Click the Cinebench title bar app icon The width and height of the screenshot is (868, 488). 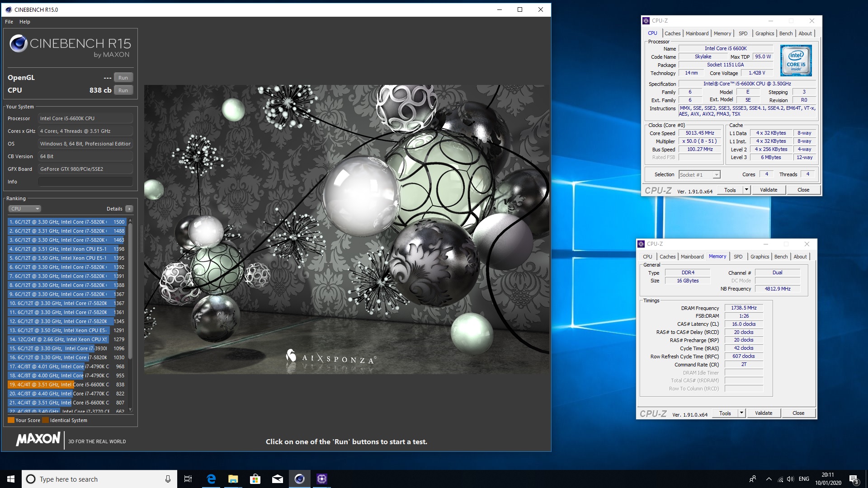tap(9, 9)
